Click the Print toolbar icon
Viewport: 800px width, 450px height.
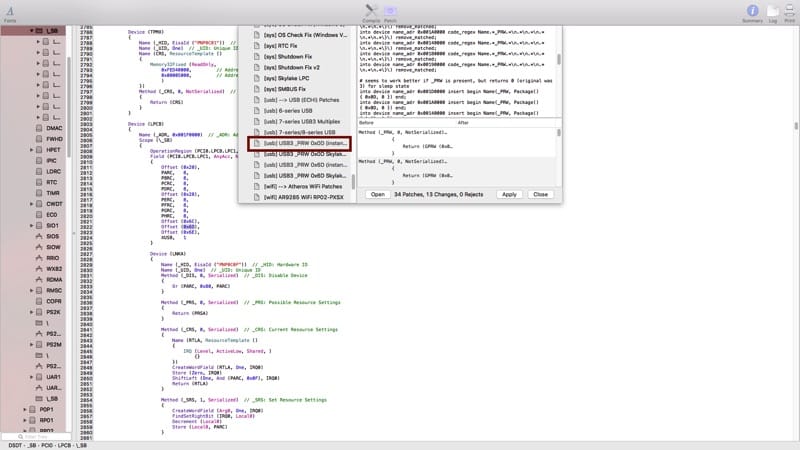[790, 10]
